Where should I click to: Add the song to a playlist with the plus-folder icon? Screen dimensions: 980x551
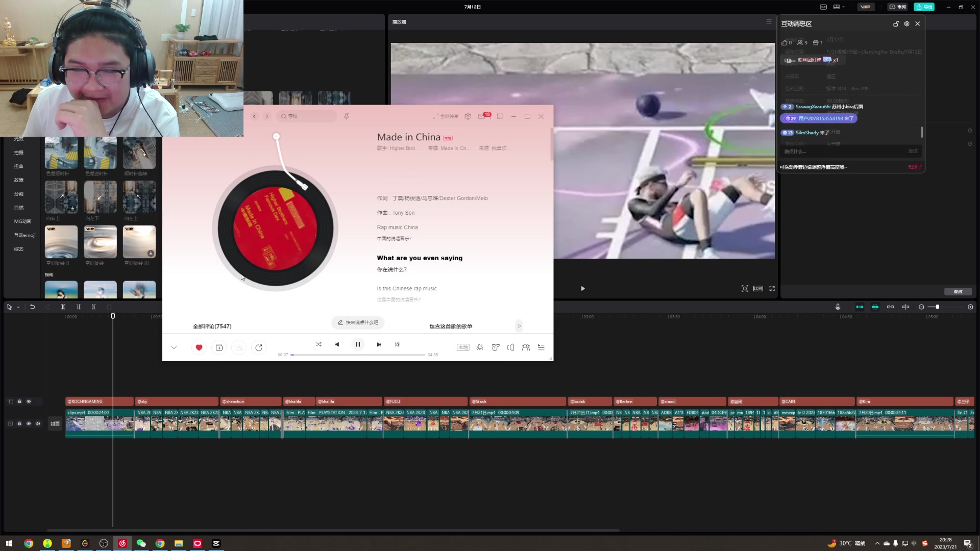tap(219, 347)
